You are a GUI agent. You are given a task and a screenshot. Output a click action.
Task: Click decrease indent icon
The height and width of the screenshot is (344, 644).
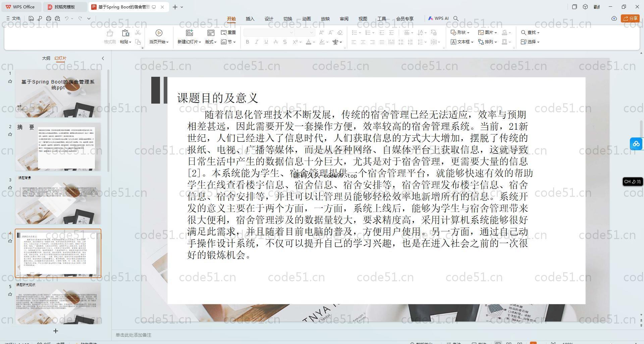click(382, 33)
